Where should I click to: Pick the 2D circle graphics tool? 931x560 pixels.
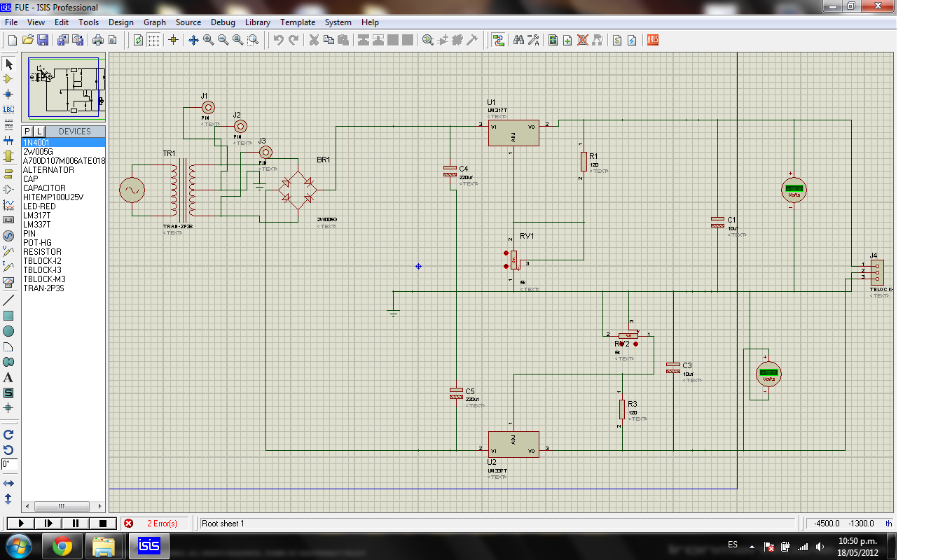tap(9, 331)
